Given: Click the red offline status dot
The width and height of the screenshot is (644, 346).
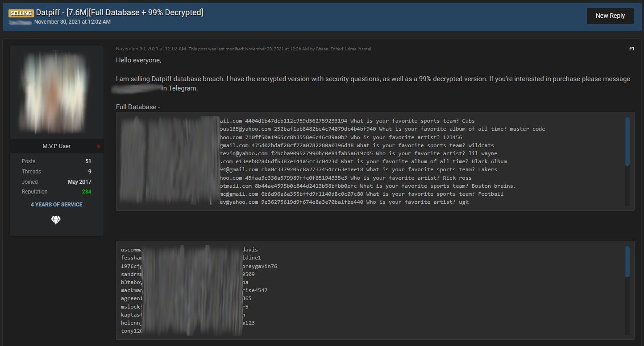Looking at the screenshot, I should (99, 146).
